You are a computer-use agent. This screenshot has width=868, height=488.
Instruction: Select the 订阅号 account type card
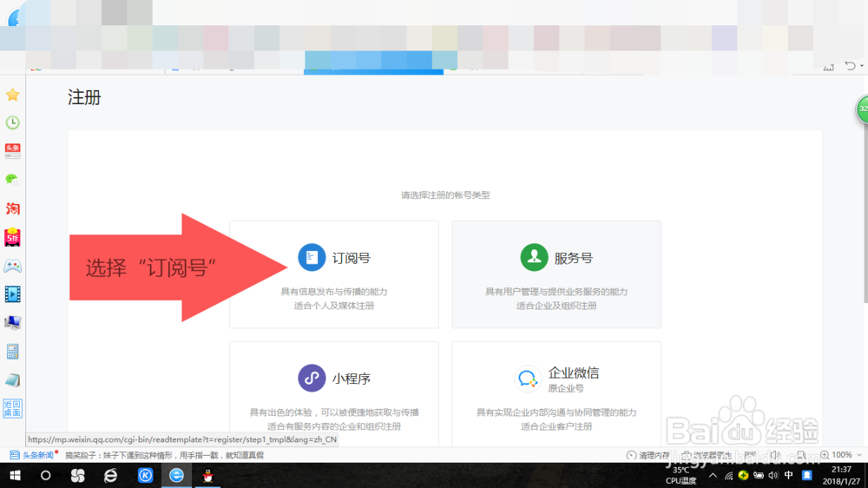click(x=334, y=274)
